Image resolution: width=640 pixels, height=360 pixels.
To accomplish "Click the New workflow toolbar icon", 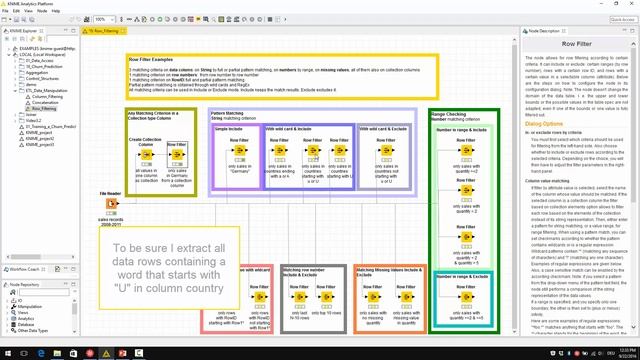I will (x=4, y=19).
